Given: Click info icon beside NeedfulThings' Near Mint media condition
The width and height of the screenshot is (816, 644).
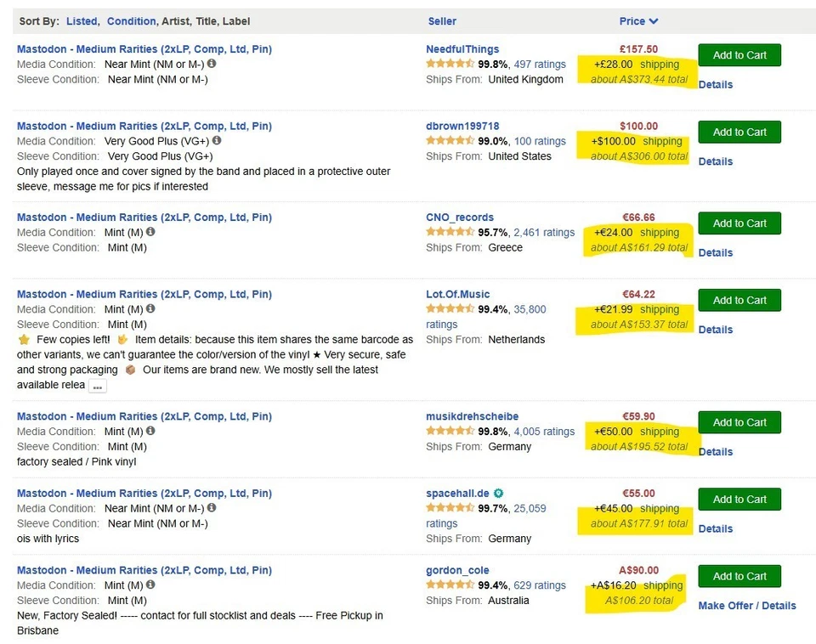Looking at the screenshot, I should coord(212,64).
